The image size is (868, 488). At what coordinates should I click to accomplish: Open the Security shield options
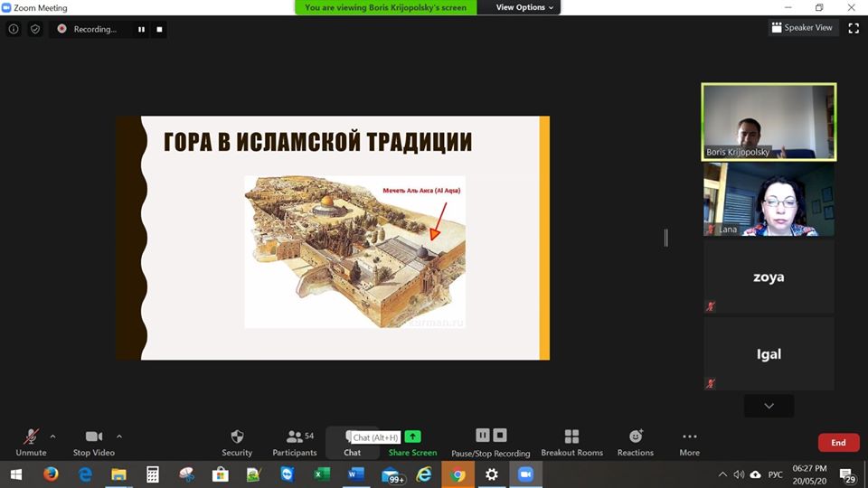(237, 437)
